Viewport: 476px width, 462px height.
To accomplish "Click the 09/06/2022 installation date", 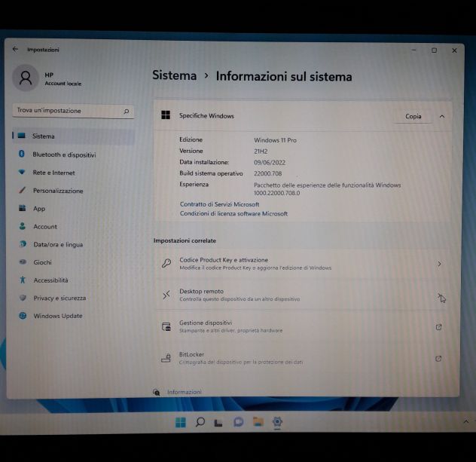I will (x=270, y=163).
